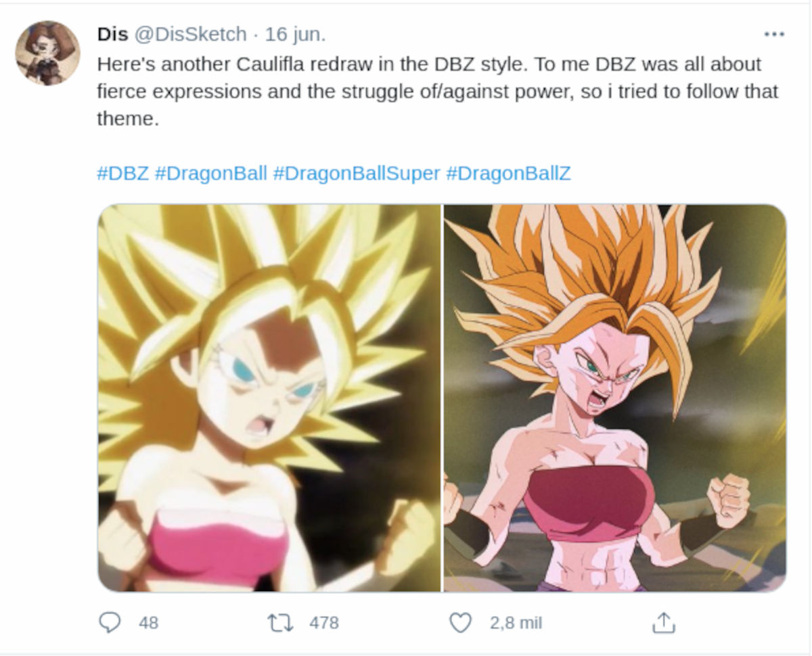Click the retweet arrows icon

tap(281, 622)
